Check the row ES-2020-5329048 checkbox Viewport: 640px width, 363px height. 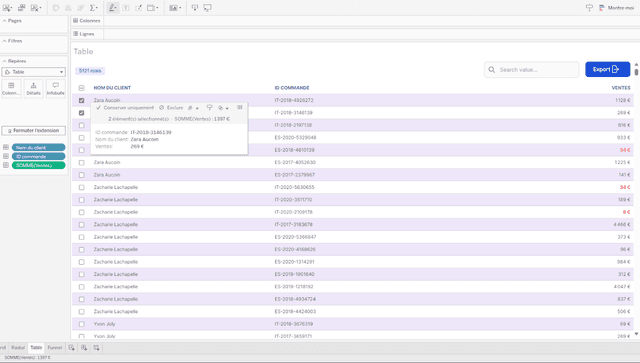[x=82, y=138]
